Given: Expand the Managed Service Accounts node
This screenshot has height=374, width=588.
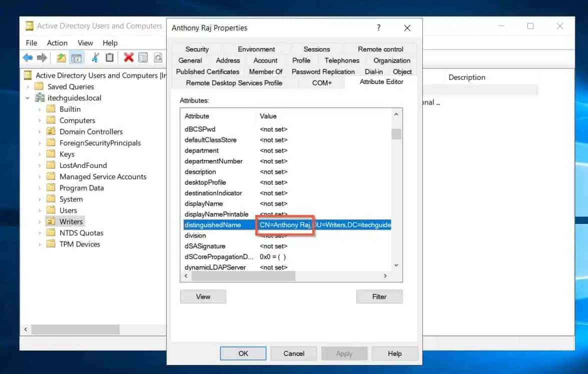Looking at the screenshot, I should 40,177.
